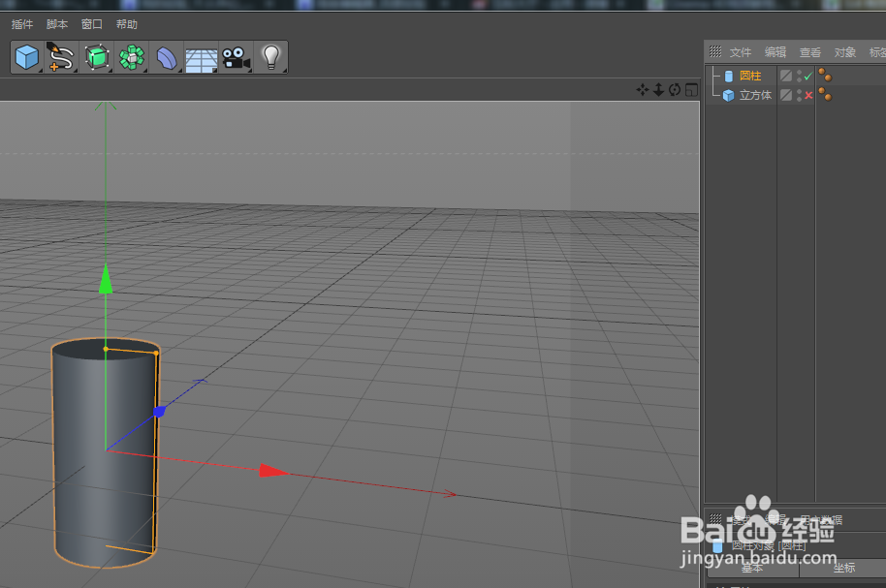
Task: Open the 窗口 menu
Action: (90, 24)
